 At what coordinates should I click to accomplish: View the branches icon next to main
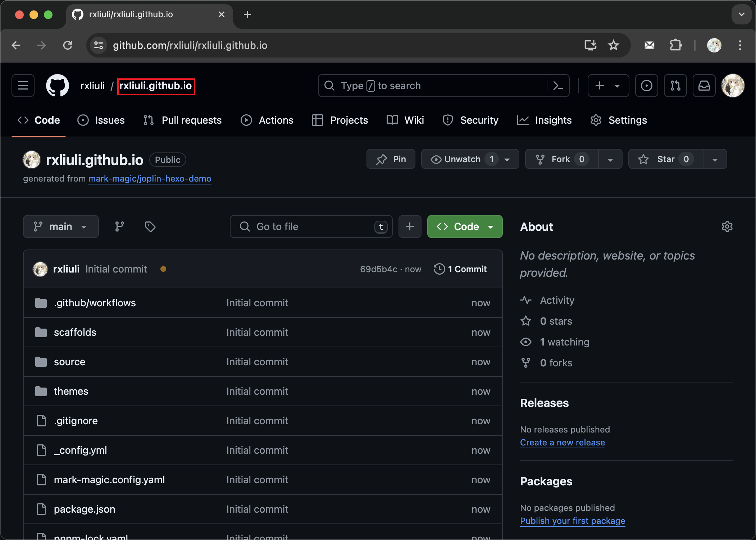pyautogui.click(x=119, y=226)
